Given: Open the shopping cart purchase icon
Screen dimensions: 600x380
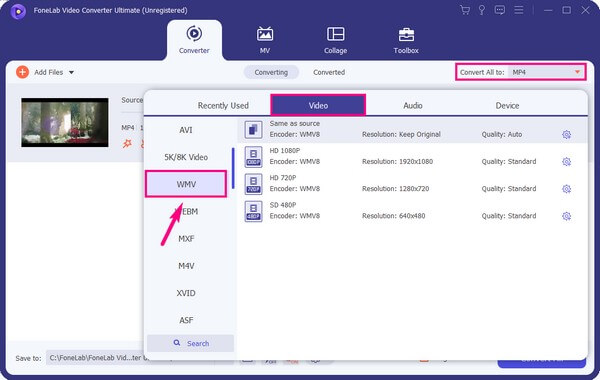Looking at the screenshot, I should point(465,10).
